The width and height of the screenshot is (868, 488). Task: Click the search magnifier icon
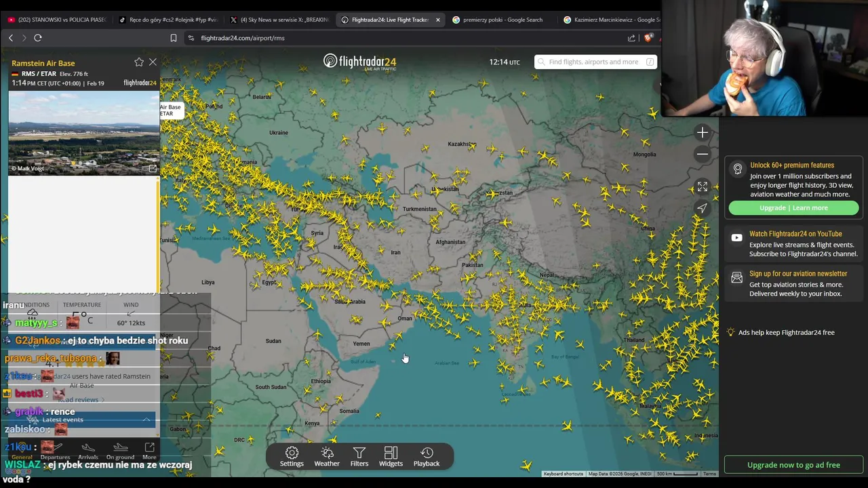pos(541,62)
